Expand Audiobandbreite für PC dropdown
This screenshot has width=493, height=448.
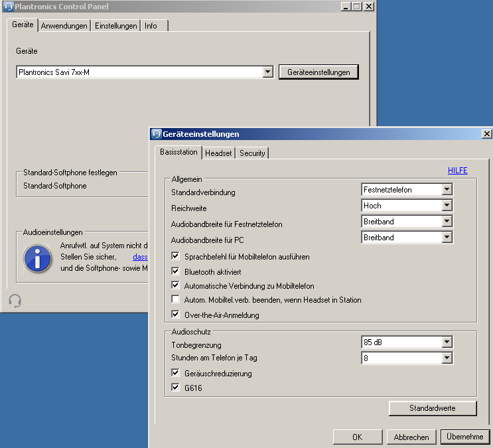(407, 237)
